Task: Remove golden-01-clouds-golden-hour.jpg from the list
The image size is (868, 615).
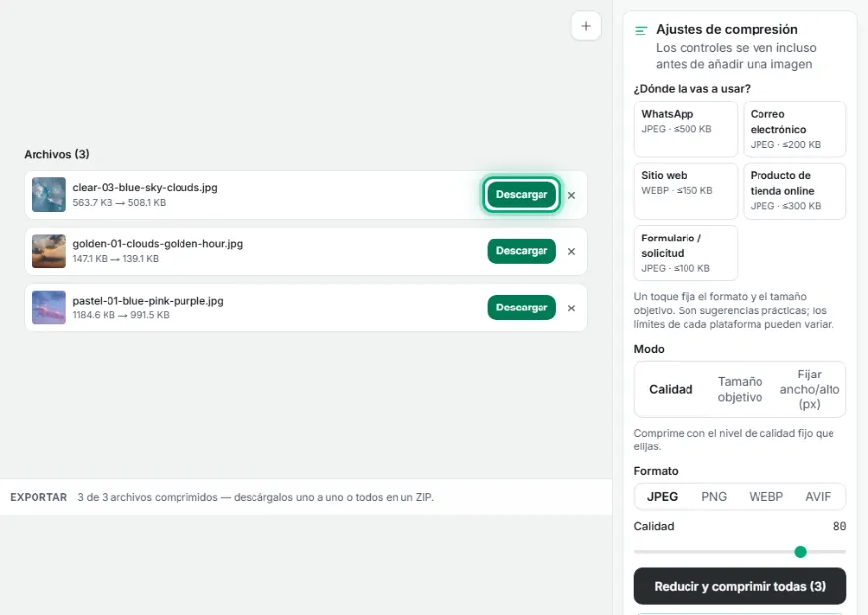Action: click(571, 251)
